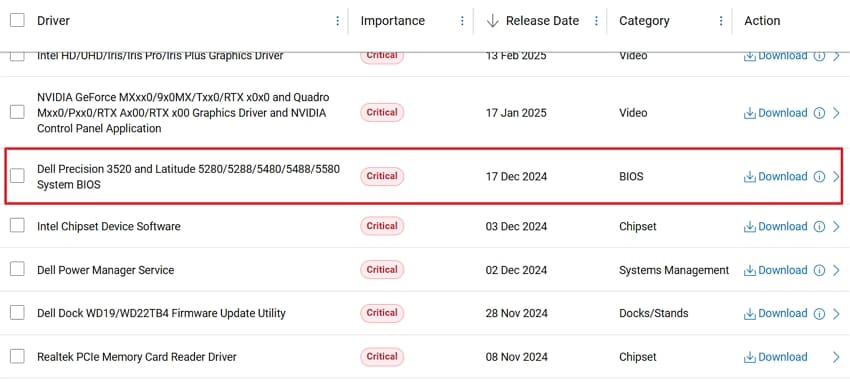The image size is (850, 392).
Task: Check the Intel Chipset Device Software checkbox
Action: (17, 226)
